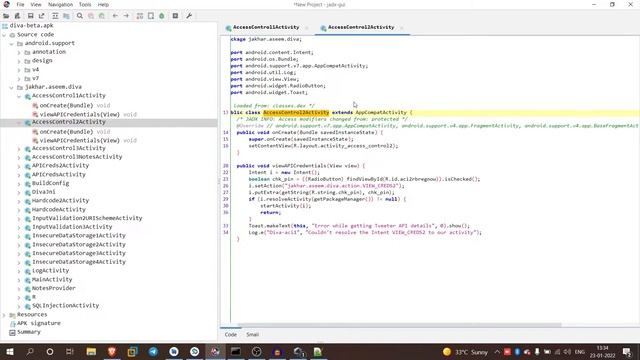This screenshot has width=640, height=360.
Task: Switch to the Code view tab
Action: pyautogui.click(x=231, y=335)
